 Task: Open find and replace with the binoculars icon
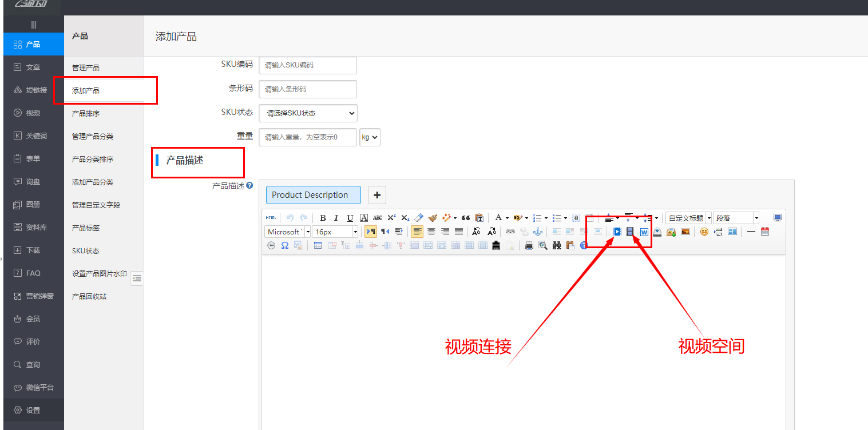[x=556, y=245]
